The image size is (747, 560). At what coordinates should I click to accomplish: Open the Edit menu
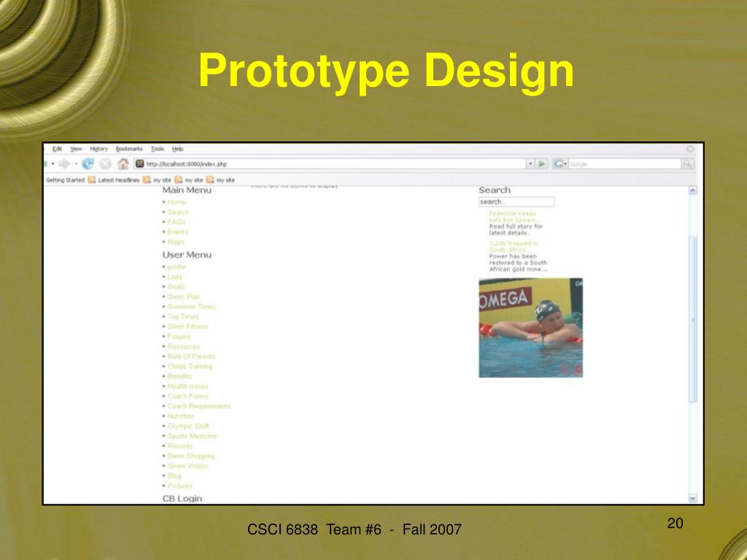pyautogui.click(x=57, y=149)
